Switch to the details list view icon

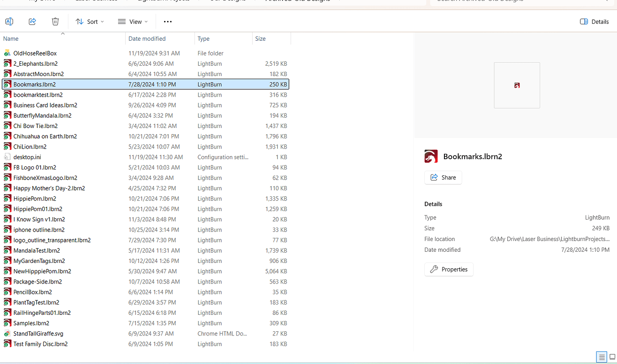tap(602, 357)
